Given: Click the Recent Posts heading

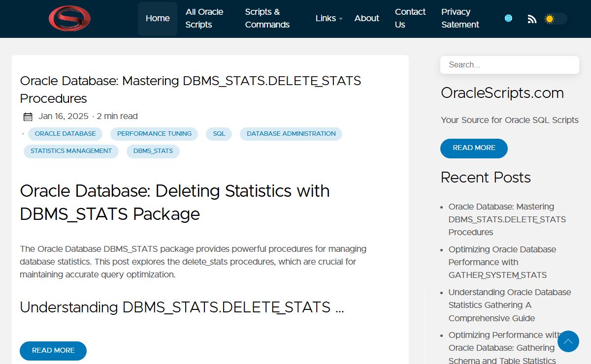Looking at the screenshot, I should pos(486,178).
